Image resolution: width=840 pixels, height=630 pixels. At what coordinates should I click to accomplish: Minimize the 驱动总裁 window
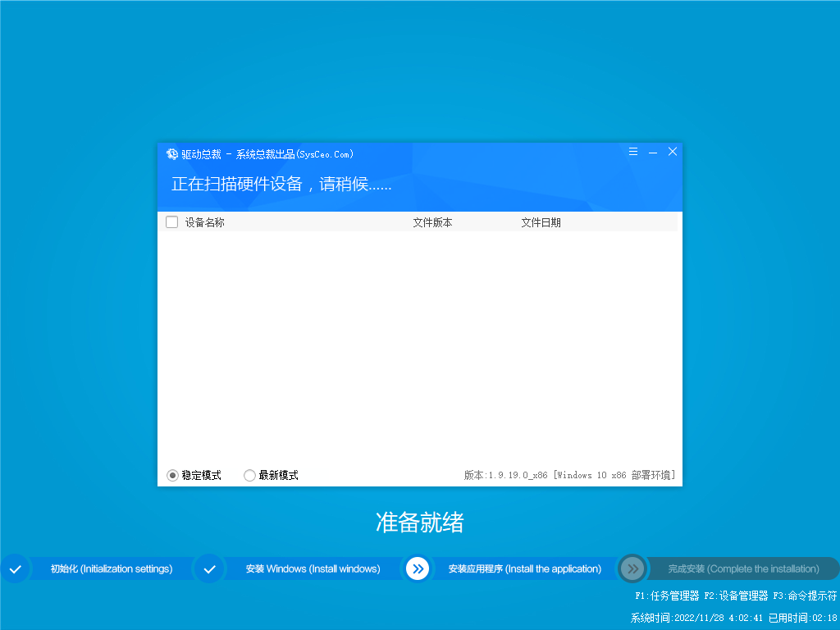pos(653,153)
